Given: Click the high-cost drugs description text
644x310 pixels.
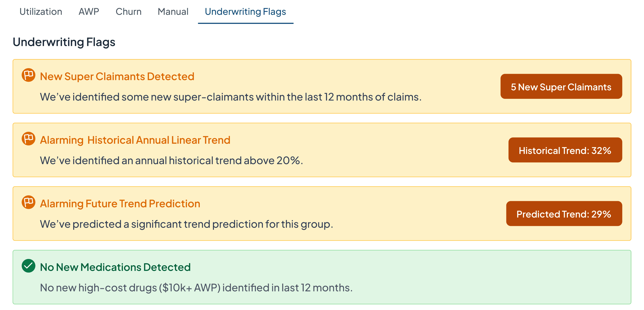Looking at the screenshot, I should pyautogui.click(x=196, y=288).
